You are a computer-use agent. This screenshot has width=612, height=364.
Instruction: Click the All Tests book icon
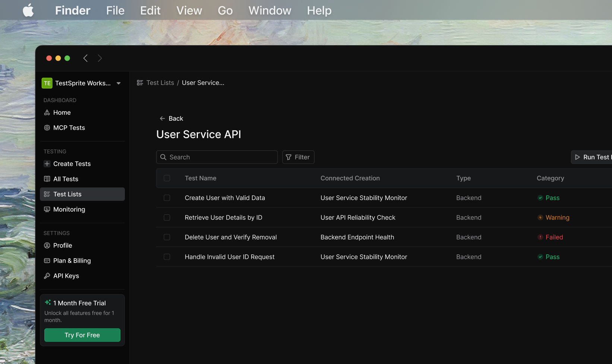coord(47,179)
